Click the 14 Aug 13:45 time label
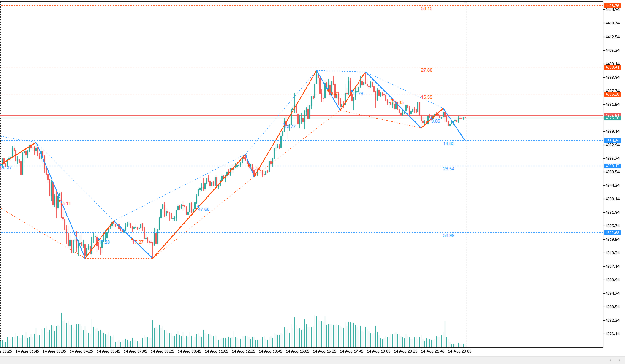This screenshot has width=625, height=364. point(270,351)
